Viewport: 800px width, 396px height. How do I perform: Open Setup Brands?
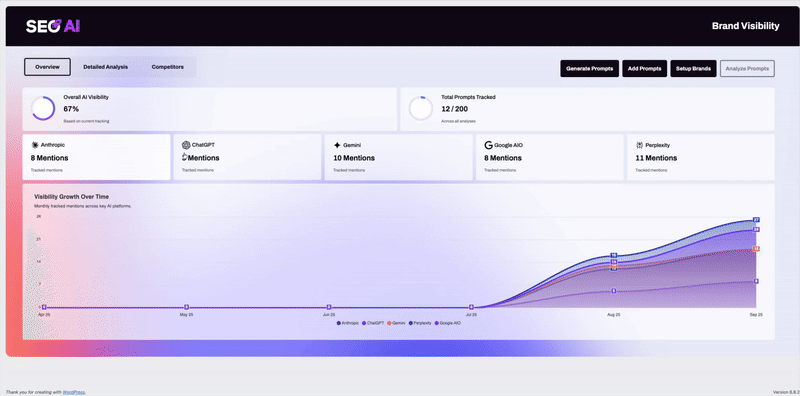(x=693, y=68)
